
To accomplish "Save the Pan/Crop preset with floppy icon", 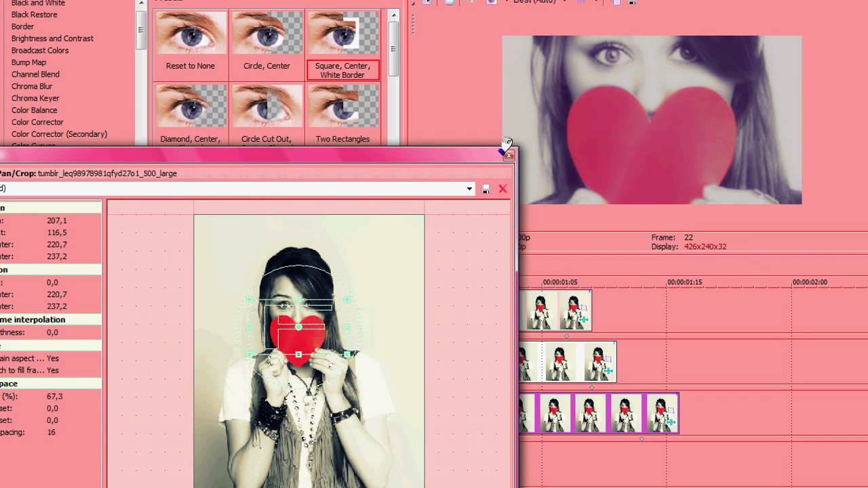I will 486,189.
